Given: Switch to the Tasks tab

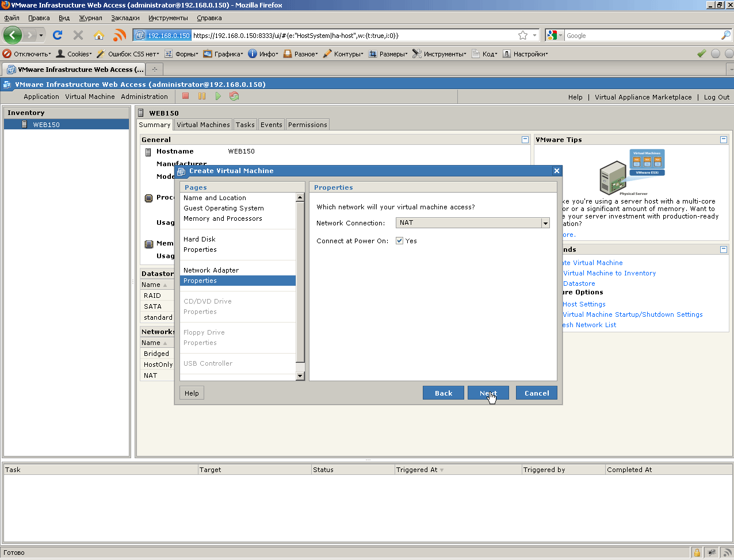Looking at the screenshot, I should point(245,125).
